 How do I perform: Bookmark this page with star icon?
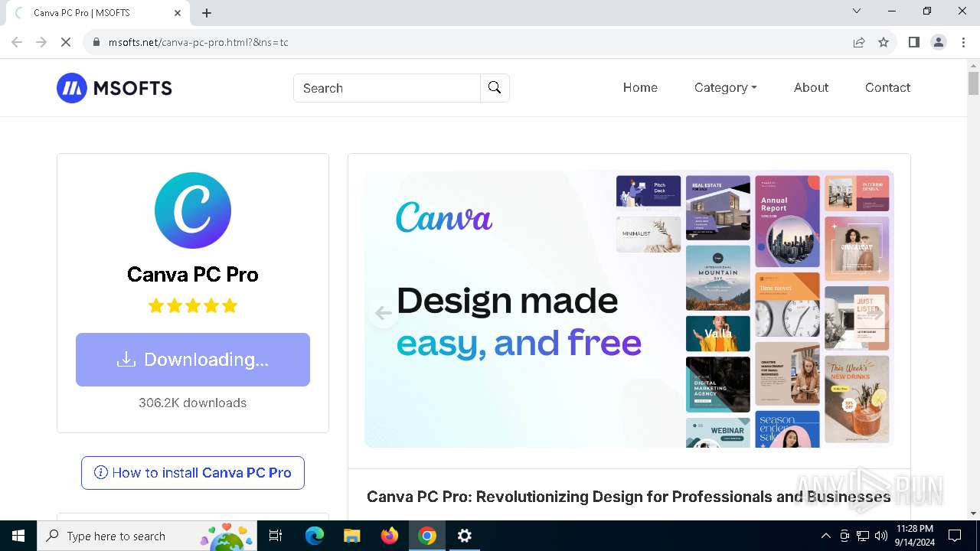(884, 42)
